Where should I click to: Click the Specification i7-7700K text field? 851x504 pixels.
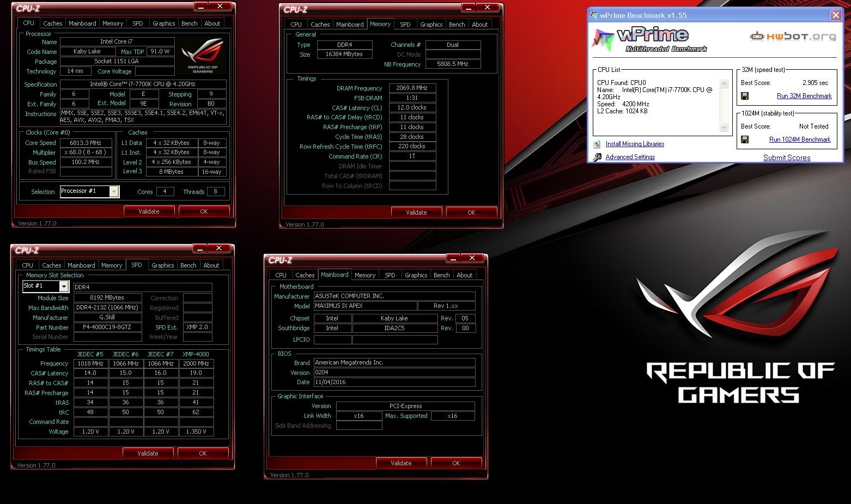(x=143, y=84)
